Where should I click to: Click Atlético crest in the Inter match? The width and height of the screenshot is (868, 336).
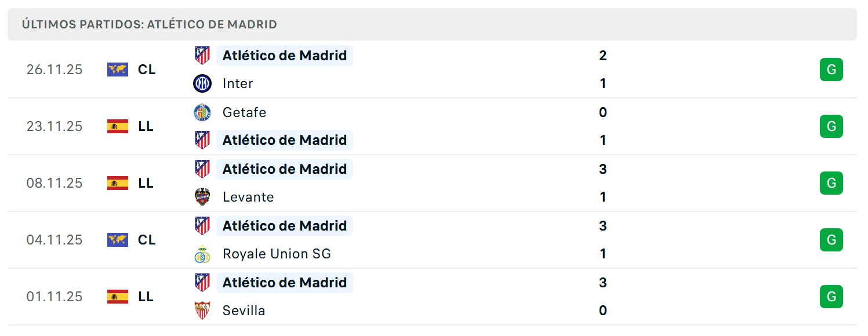click(x=202, y=56)
